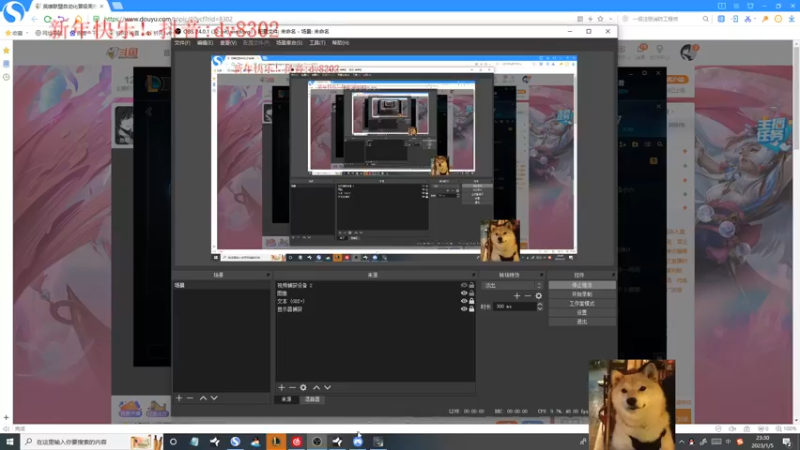This screenshot has height=450, width=800.
Task: Select the scene entry in Scenes list
Action: tap(221, 285)
